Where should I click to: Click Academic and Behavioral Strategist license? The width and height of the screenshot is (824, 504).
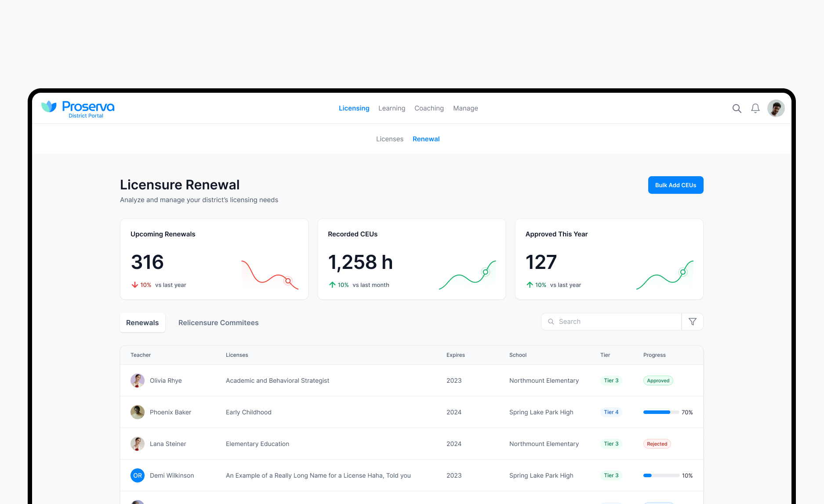click(277, 381)
